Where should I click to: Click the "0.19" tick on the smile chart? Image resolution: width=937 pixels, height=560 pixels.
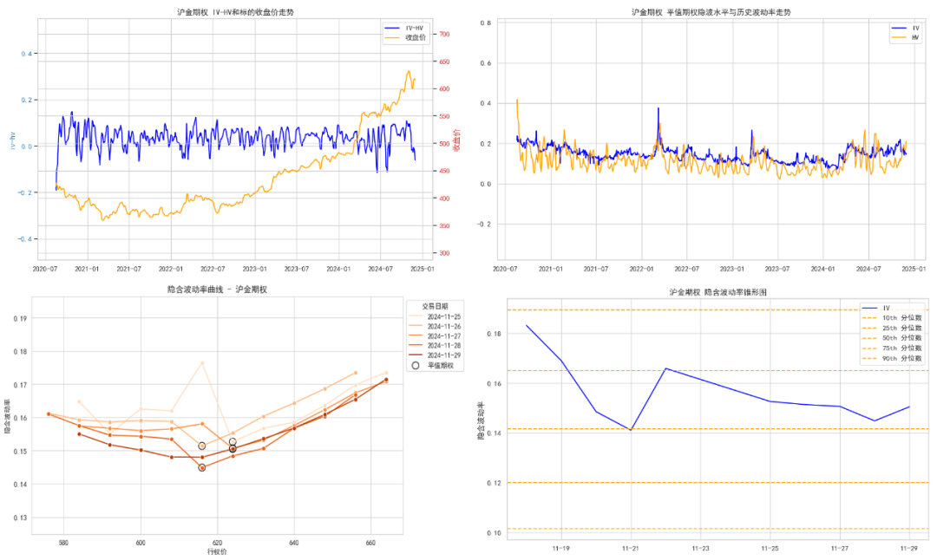(20, 319)
